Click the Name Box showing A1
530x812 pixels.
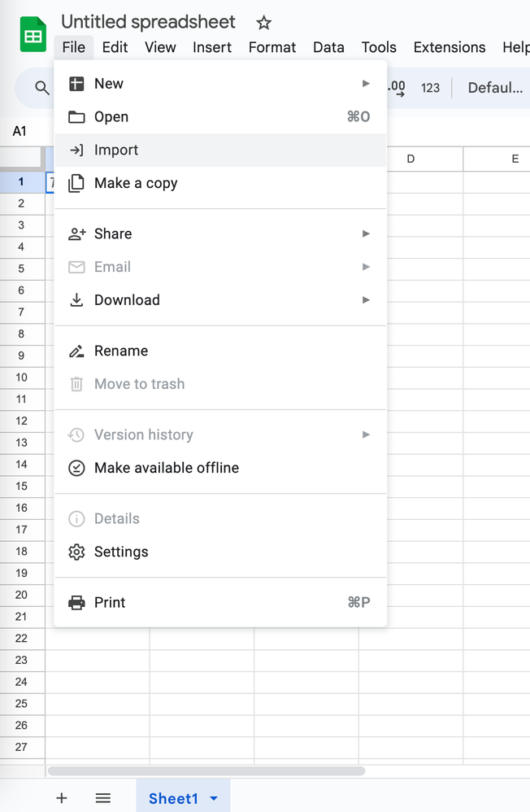coord(20,131)
